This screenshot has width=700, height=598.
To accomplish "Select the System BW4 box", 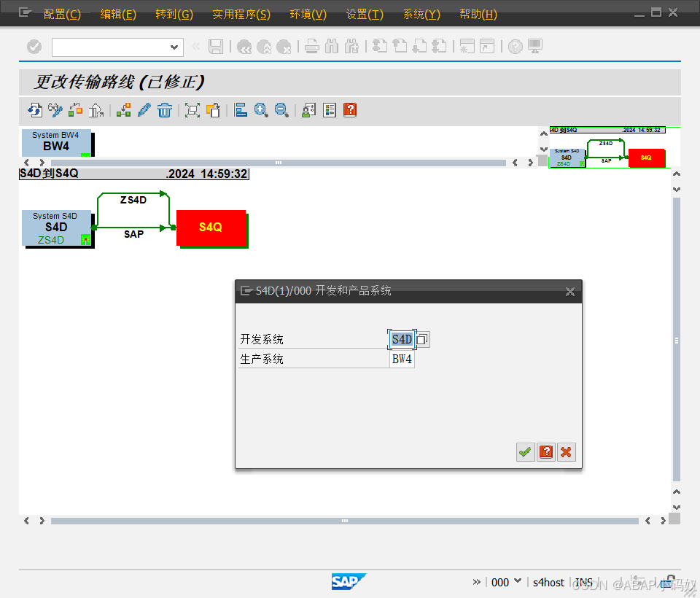I will coord(57,142).
